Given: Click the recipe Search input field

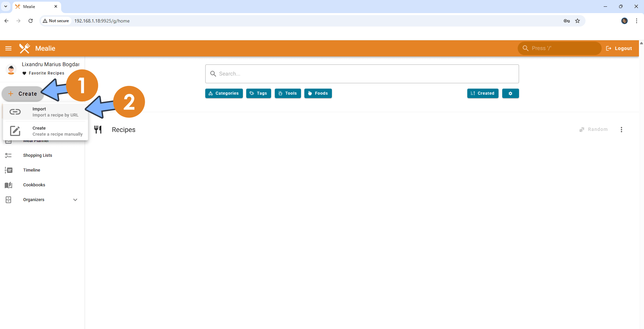Looking at the screenshot, I should click(x=362, y=74).
